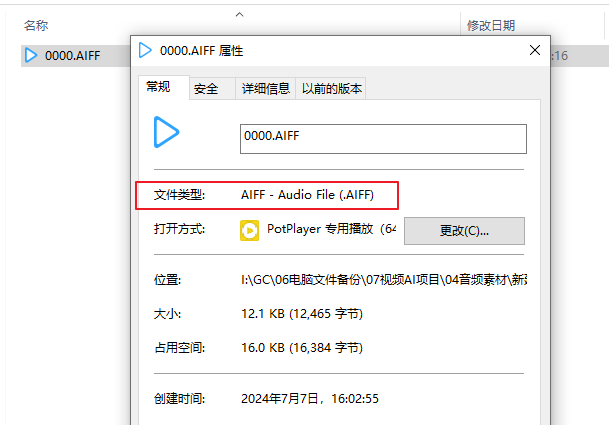Click the yellow PotPlayer app icon
609x425 pixels.
tap(249, 230)
